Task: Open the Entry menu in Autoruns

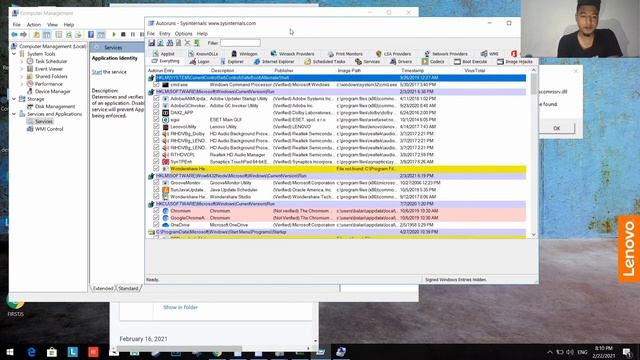Action: pos(164,33)
